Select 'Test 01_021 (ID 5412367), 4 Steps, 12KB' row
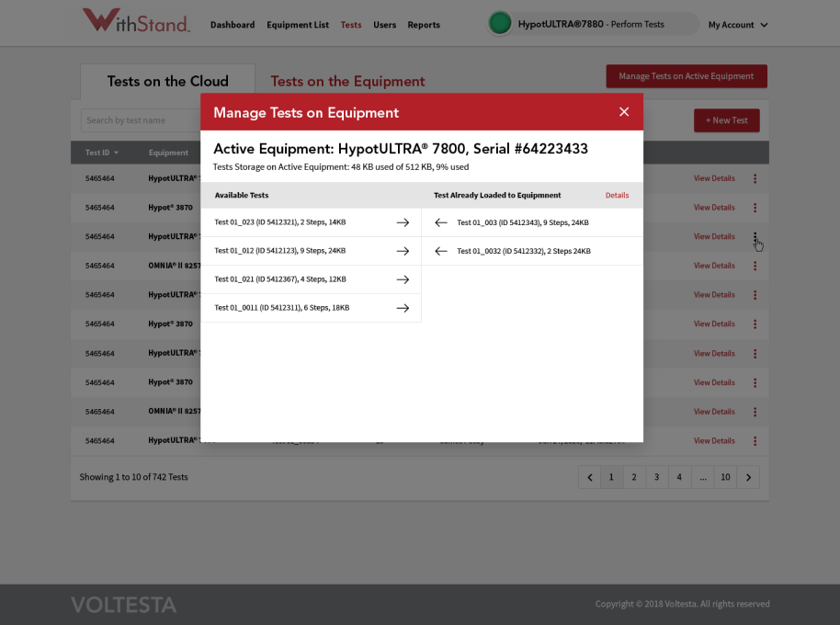 point(311,279)
